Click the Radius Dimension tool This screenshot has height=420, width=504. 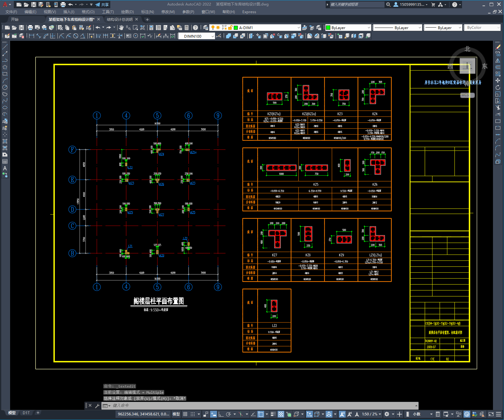click(62, 36)
